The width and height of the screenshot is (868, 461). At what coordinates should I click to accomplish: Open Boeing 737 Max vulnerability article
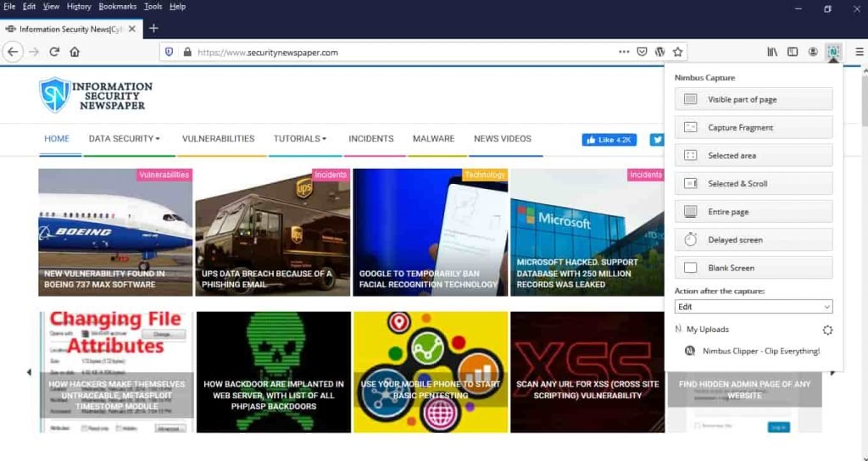coord(115,232)
